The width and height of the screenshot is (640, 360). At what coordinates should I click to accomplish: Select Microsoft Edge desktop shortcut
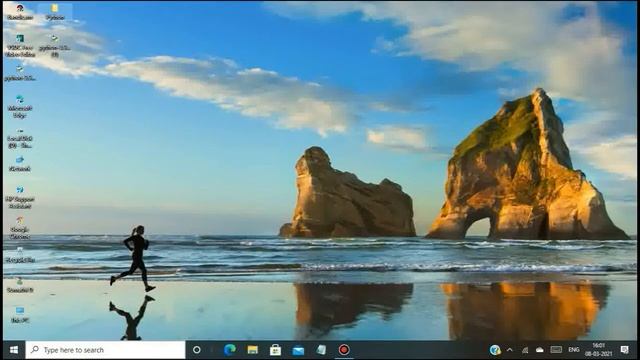[20, 106]
